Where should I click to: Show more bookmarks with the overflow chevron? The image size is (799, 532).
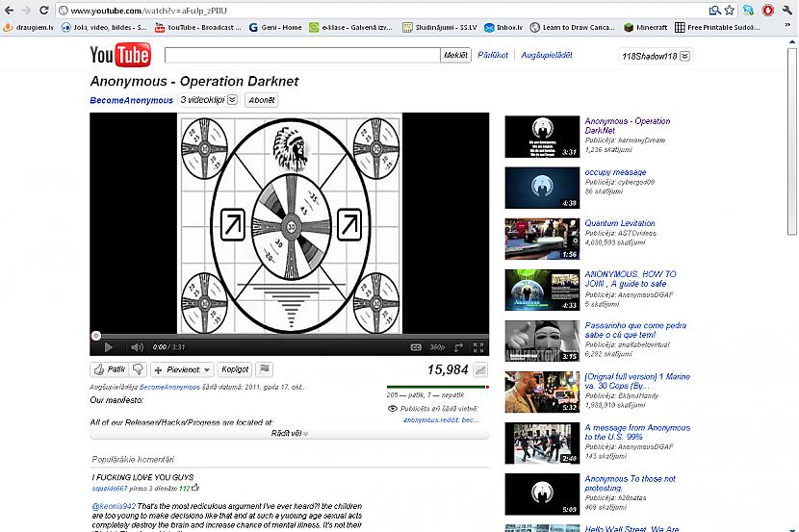tap(787, 25)
